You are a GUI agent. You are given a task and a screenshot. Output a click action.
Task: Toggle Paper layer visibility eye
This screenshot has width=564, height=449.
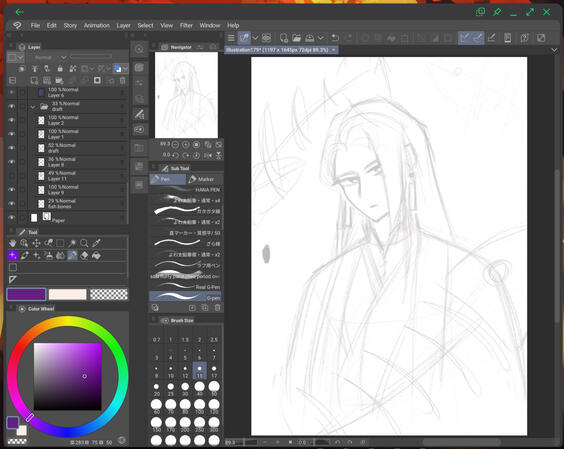point(12,218)
